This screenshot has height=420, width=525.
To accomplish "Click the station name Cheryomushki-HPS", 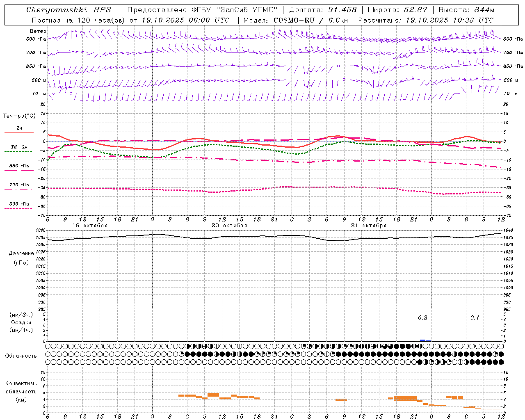I will 68,10.
